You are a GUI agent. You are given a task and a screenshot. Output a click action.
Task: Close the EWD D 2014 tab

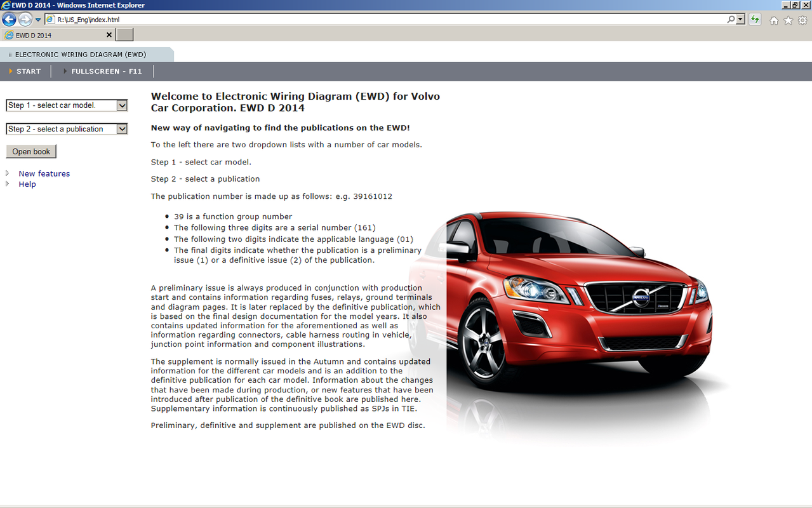tap(109, 35)
